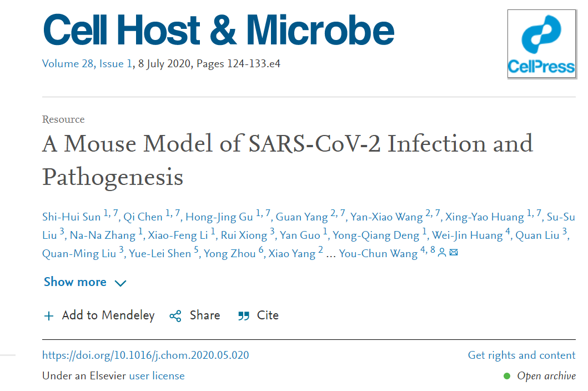
Task: Open the DOI link 10.1016/j.chom.2020.05.020
Action: (145, 355)
